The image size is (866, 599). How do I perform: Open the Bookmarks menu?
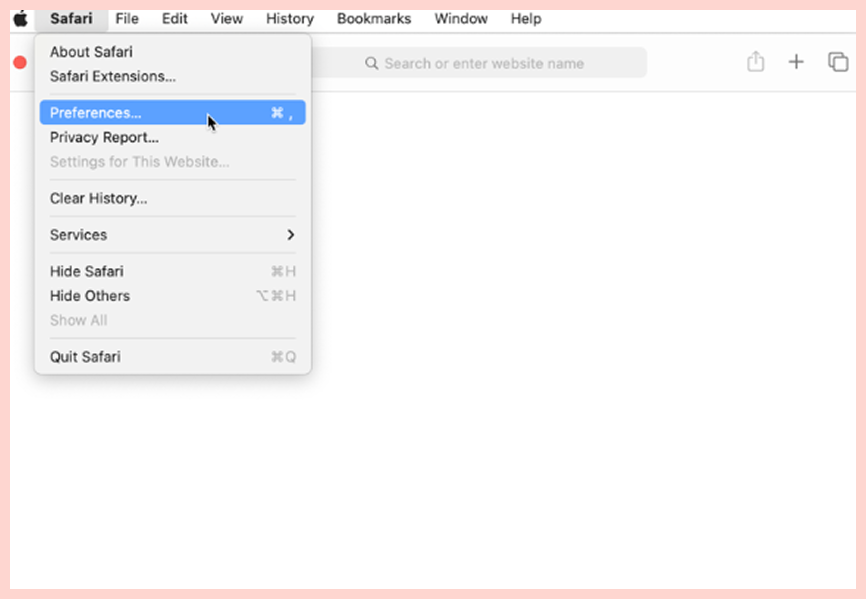(x=374, y=18)
